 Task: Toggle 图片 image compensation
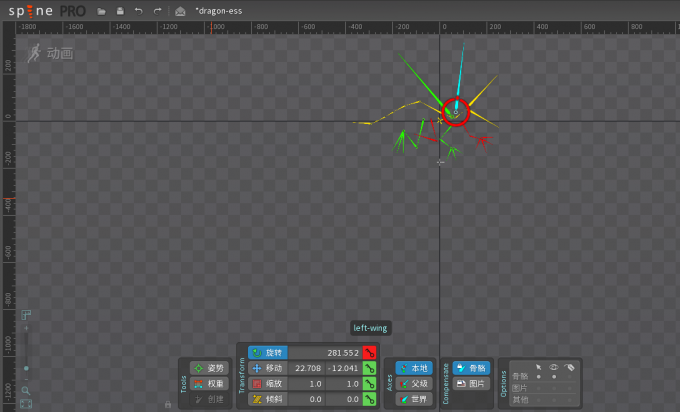tap(471, 384)
